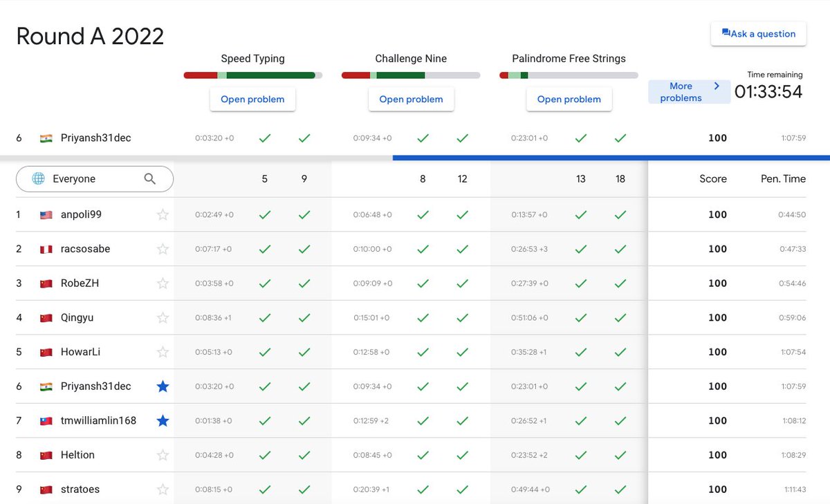830x504 pixels.
Task: Open the Everyone filter field
Action: [x=95, y=179]
